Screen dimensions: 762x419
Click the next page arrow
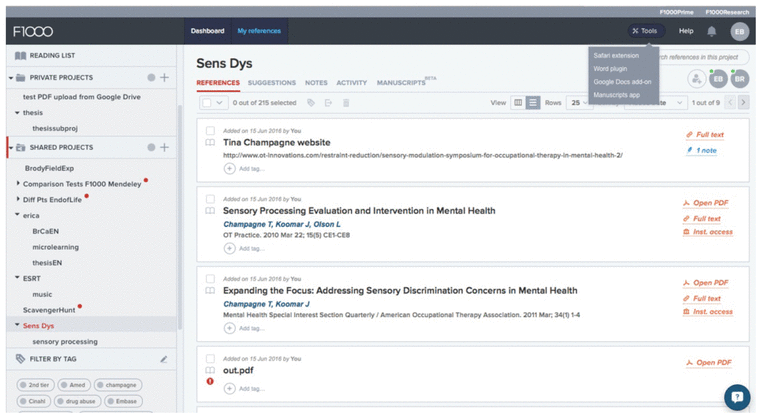tap(742, 102)
